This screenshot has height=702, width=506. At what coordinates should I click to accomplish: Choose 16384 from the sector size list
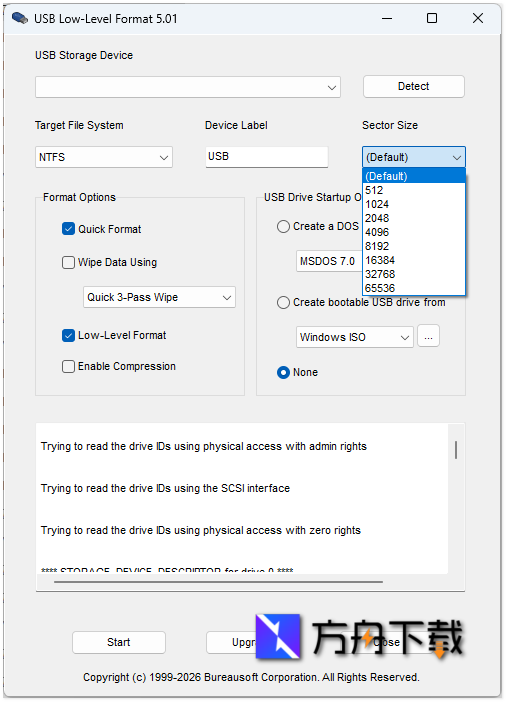413,260
